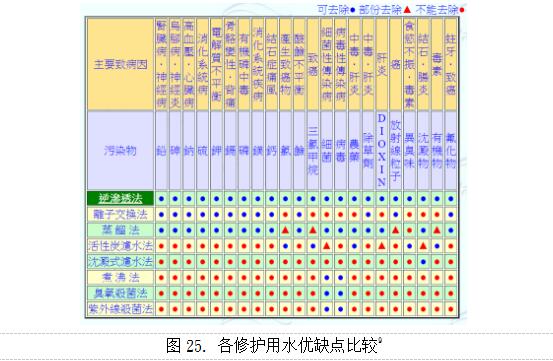Open the highlighted 逆滲透法 row label
553x361 pixels.
pos(120,198)
